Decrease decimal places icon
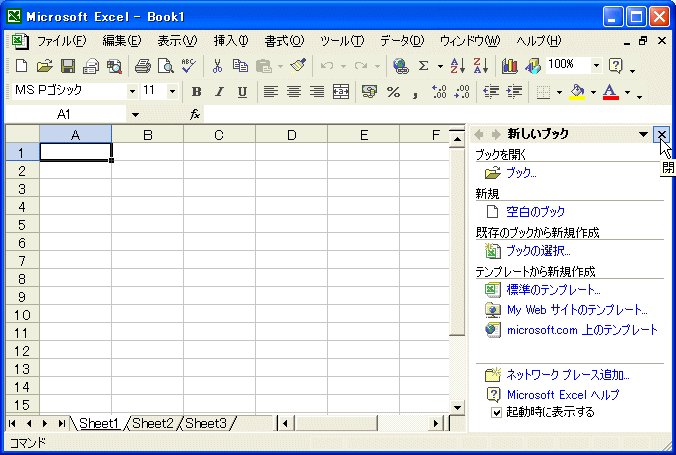 462,91
